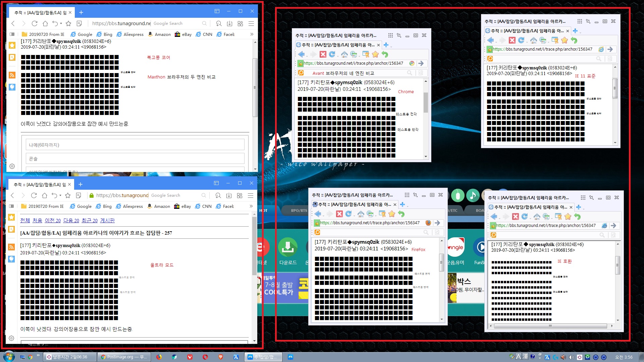Toggle the sidebar icon in top Maxthon bookmarks bar
This screenshot has width=644, height=362.
coord(12,34)
